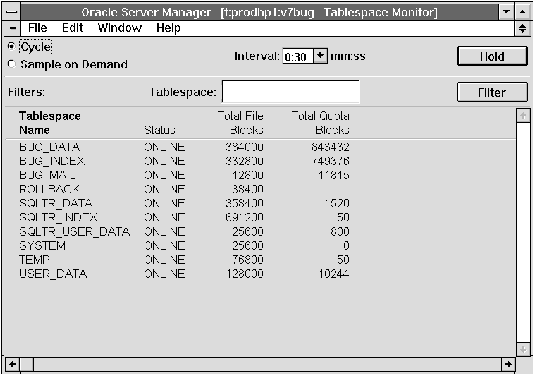The height and width of the screenshot is (378, 536).
Task: Click the Filter button
Action: point(492,92)
